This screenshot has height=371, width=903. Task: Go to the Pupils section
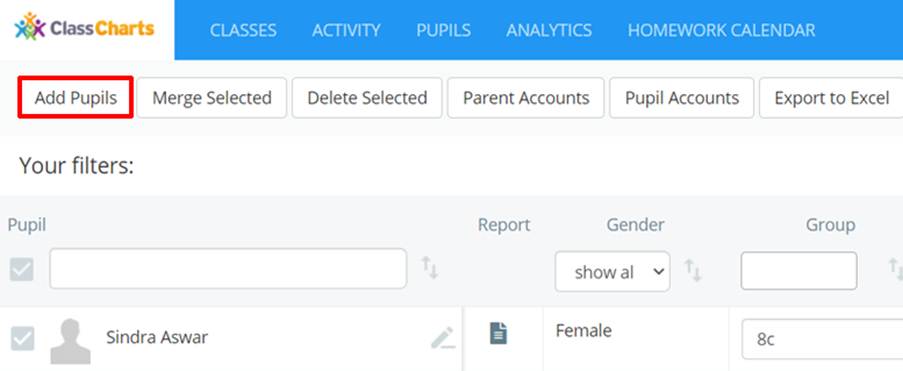point(443,31)
